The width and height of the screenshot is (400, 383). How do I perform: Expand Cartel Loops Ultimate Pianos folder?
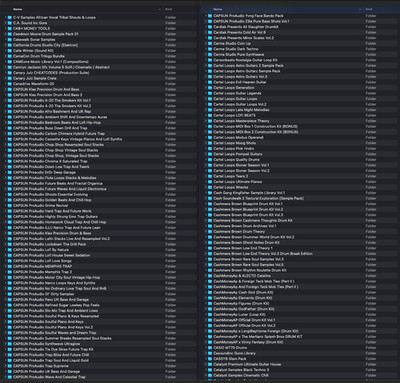[206, 182]
